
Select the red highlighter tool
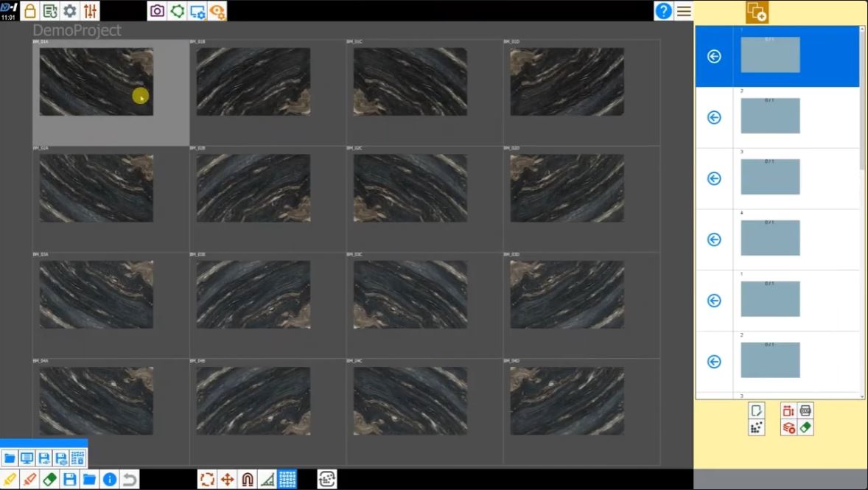click(30, 479)
